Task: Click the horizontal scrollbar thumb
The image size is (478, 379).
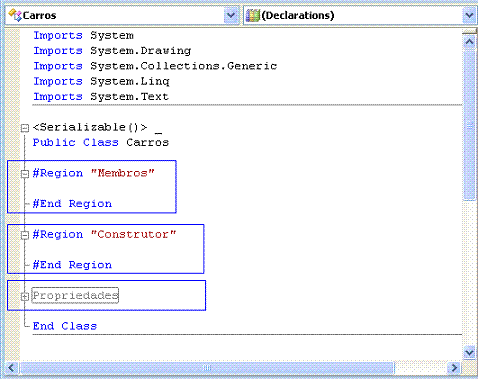Action: tap(207, 368)
